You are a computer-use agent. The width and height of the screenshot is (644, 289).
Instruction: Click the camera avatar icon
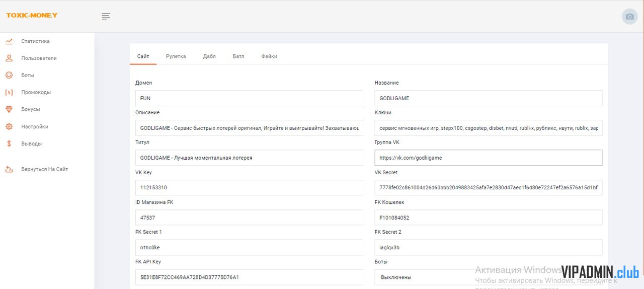629,16
